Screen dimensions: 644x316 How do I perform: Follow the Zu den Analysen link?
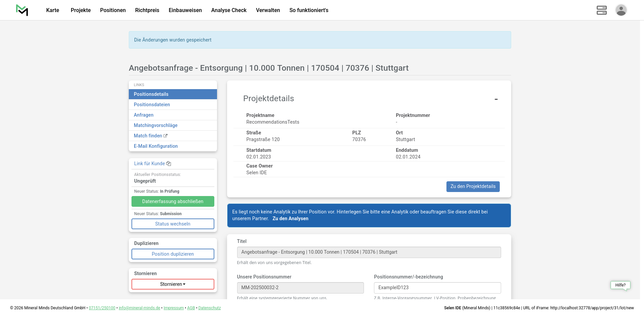[x=290, y=218]
